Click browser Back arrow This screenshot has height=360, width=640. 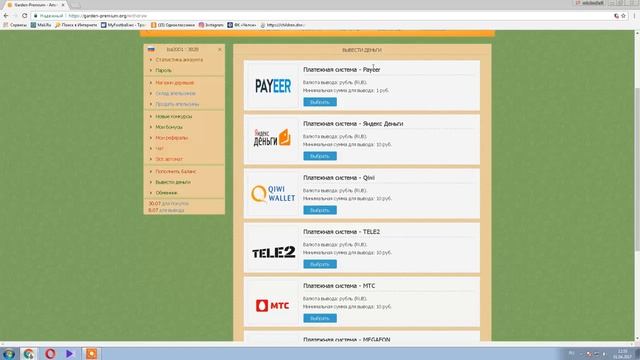click(x=6, y=16)
